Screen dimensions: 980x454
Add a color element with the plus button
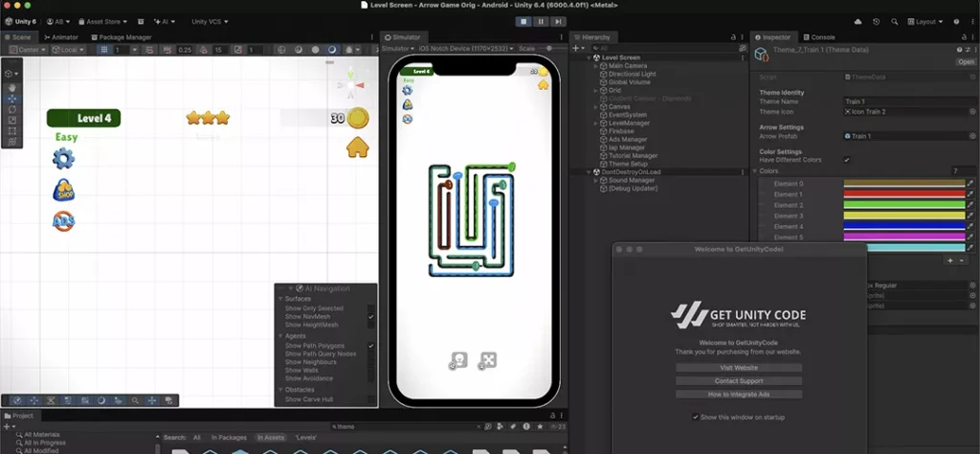[x=950, y=261]
